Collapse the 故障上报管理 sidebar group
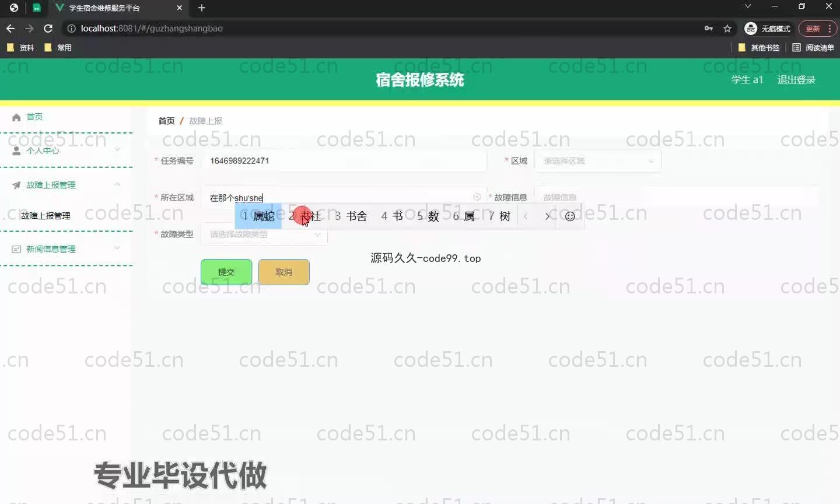 66,185
